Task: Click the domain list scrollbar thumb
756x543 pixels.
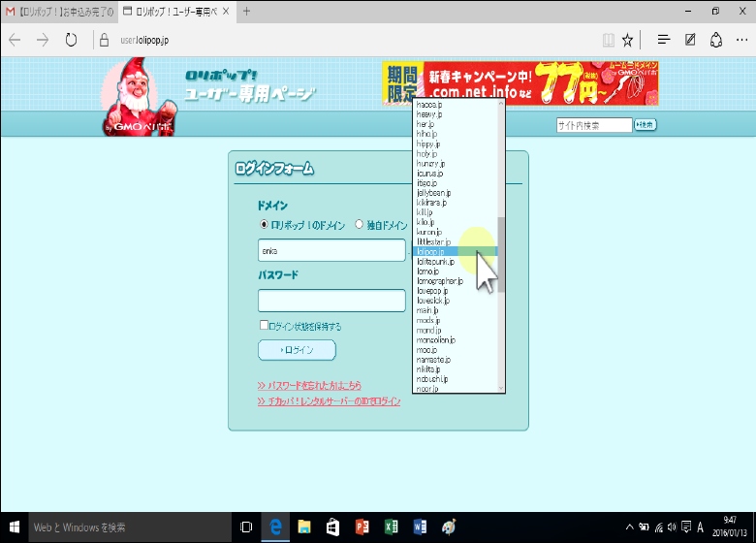Action: tap(501, 254)
